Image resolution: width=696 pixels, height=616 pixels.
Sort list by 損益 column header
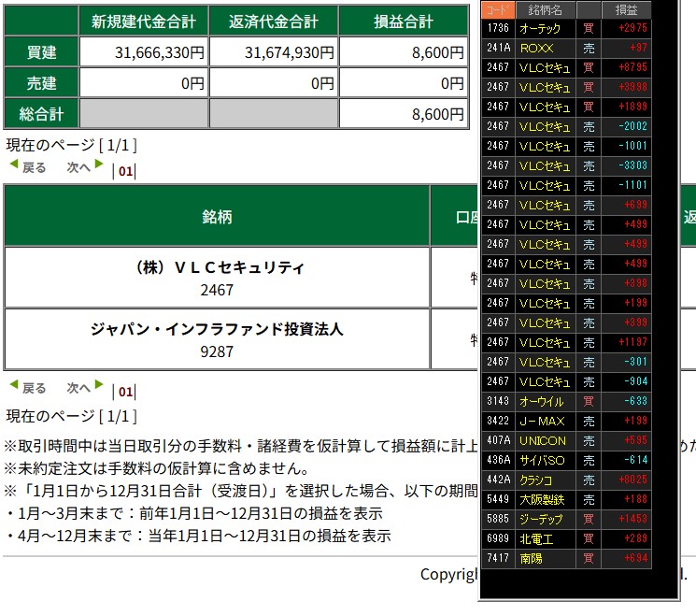point(626,10)
